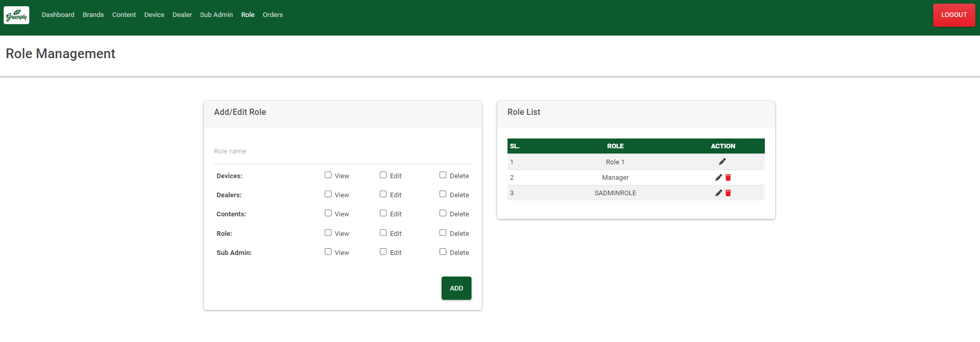Click the ADD button
980x342 pixels.
pyautogui.click(x=457, y=288)
